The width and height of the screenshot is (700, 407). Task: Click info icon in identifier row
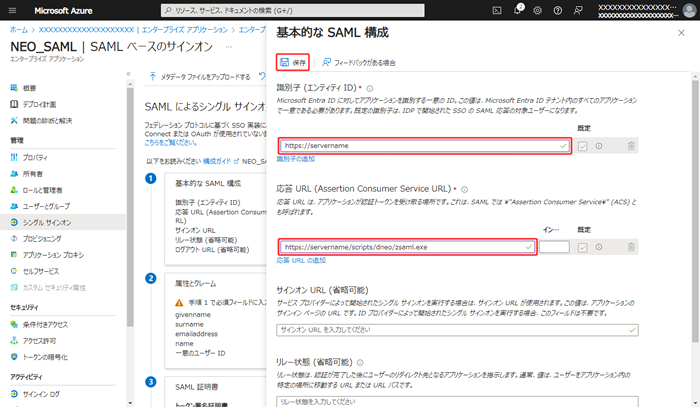pos(599,146)
